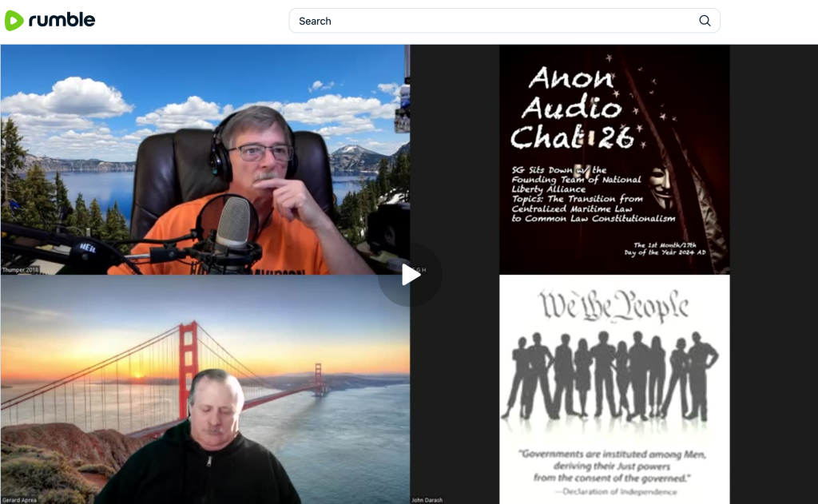This screenshot has width=818, height=504.
Task: Click the topics description text on title card
Action: [593, 193]
